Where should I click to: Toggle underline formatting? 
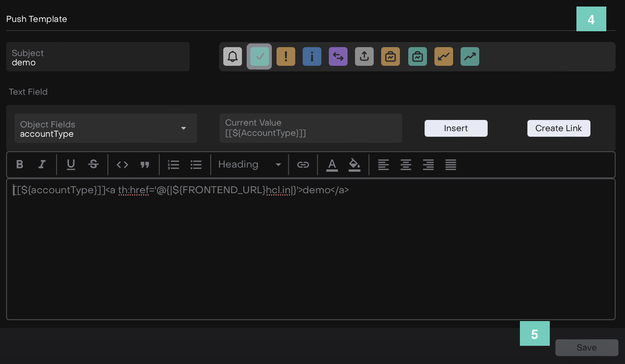[71, 164]
